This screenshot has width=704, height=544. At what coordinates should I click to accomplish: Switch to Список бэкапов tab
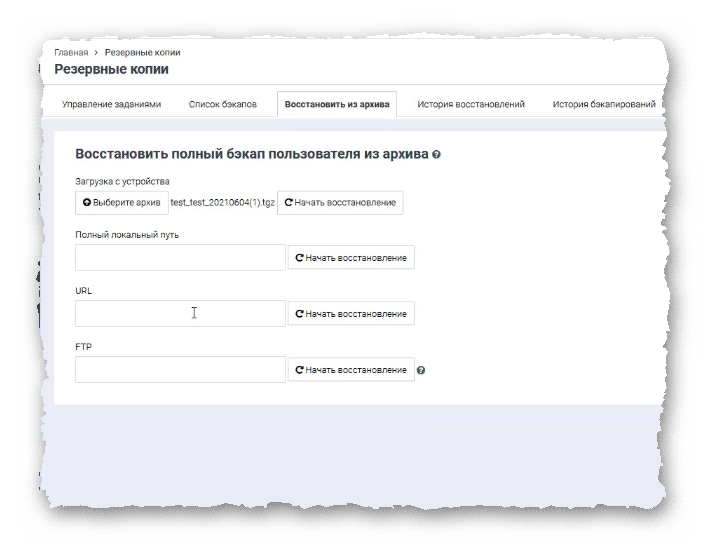tap(223, 104)
